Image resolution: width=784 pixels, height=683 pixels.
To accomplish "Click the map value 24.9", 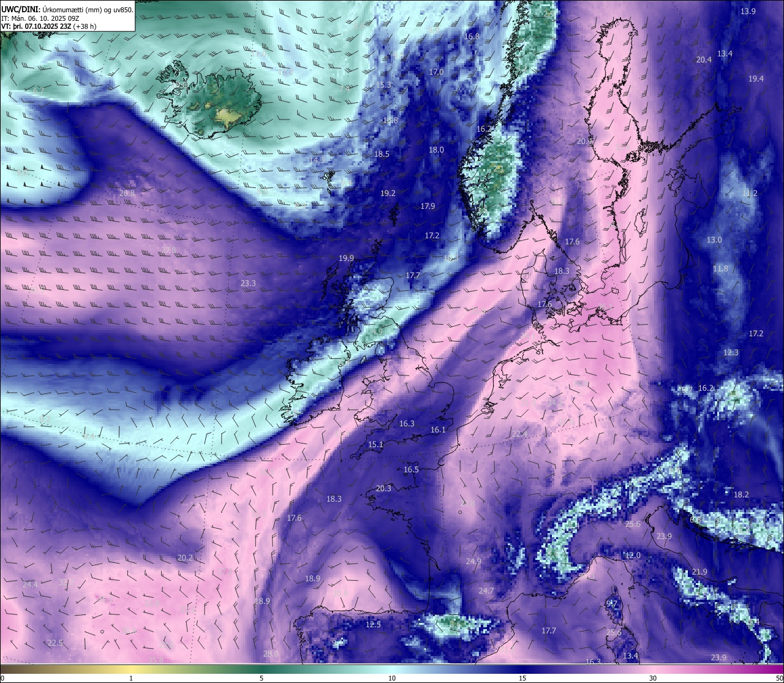I will pyautogui.click(x=473, y=562).
